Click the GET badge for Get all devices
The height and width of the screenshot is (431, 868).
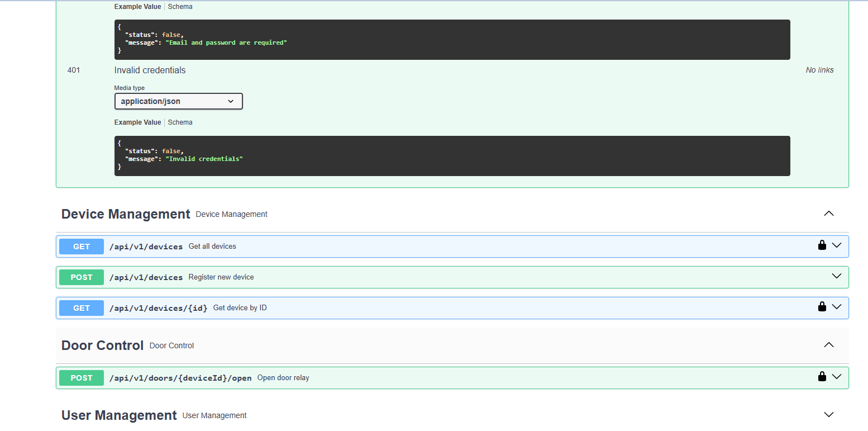point(82,247)
